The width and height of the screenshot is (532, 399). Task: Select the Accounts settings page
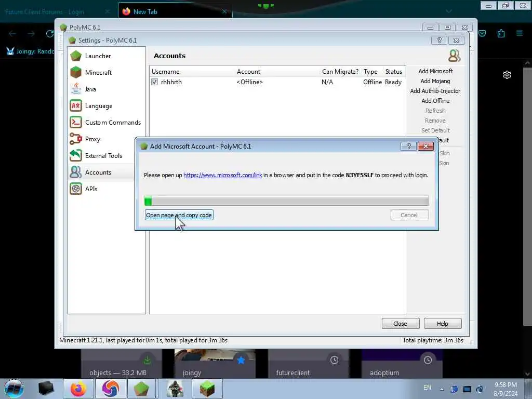click(102, 172)
